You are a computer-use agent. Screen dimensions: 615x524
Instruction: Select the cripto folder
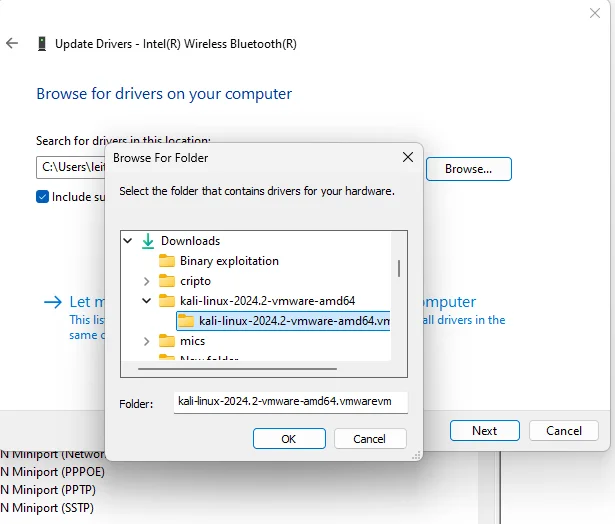(195, 281)
